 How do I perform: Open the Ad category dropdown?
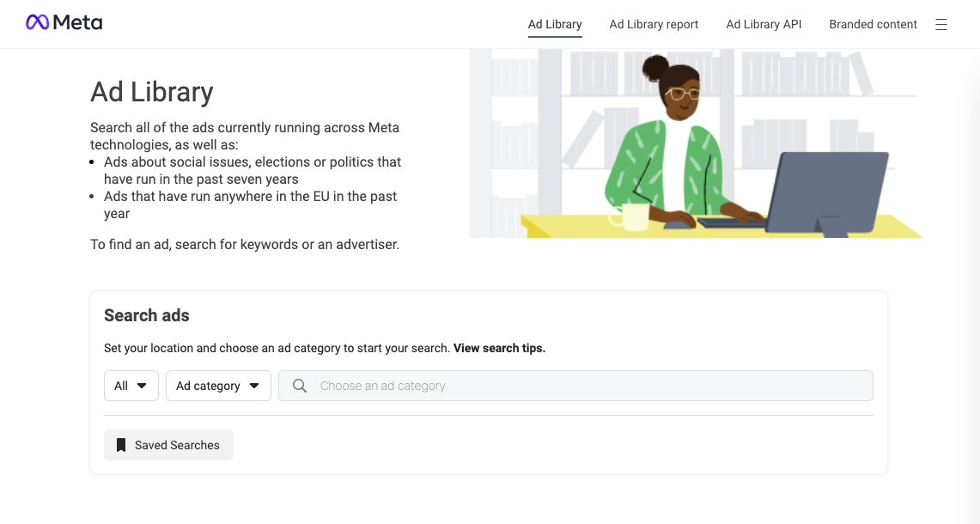(218, 386)
